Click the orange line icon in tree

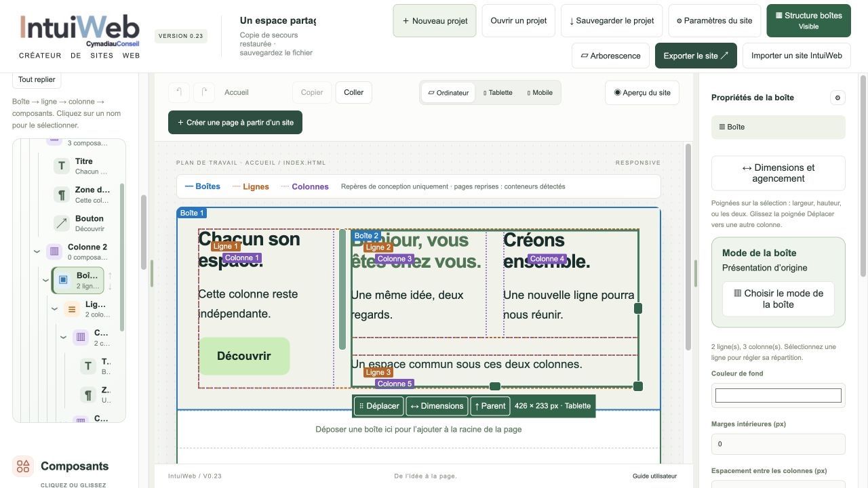pos(72,309)
